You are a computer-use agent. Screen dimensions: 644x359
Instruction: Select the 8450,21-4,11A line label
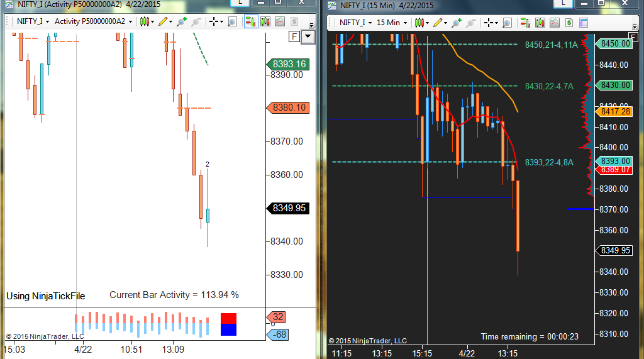pos(551,45)
